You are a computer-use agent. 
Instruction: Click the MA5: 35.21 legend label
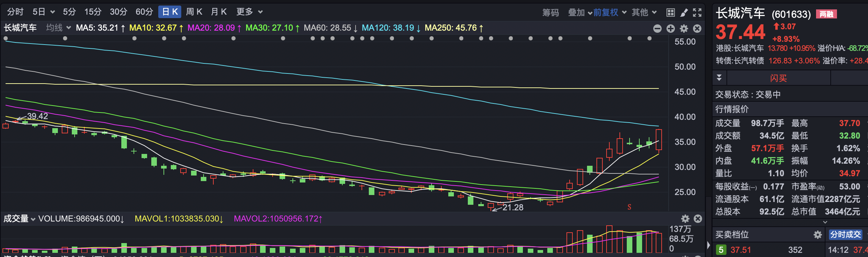point(100,28)
